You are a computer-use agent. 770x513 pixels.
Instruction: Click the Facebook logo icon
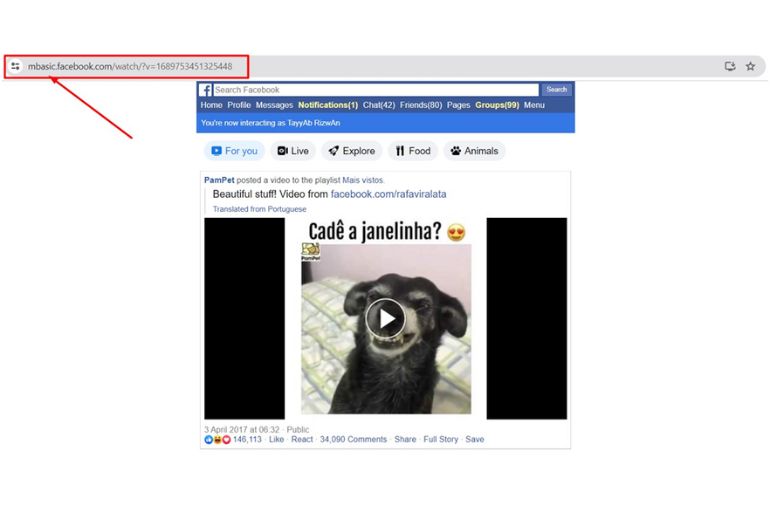pos(205,90)
